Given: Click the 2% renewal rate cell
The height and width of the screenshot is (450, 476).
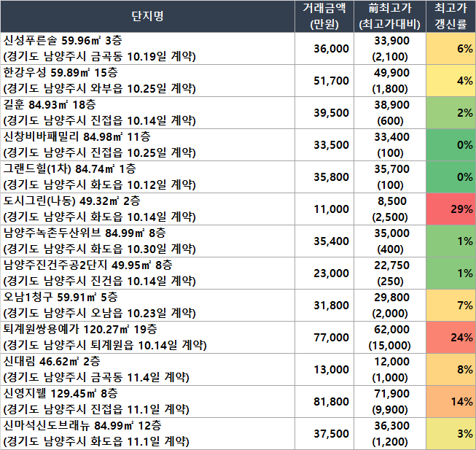Looking at the screenshot, I should [x=450, y=113].
